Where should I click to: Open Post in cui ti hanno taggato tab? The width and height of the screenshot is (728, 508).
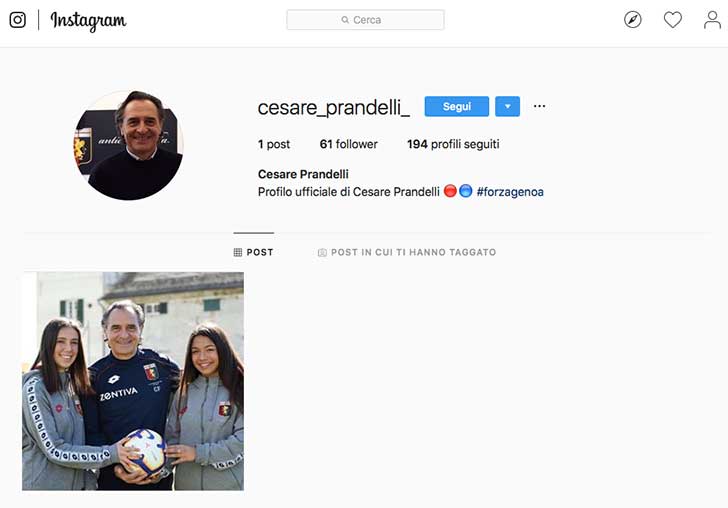[407, 252]
